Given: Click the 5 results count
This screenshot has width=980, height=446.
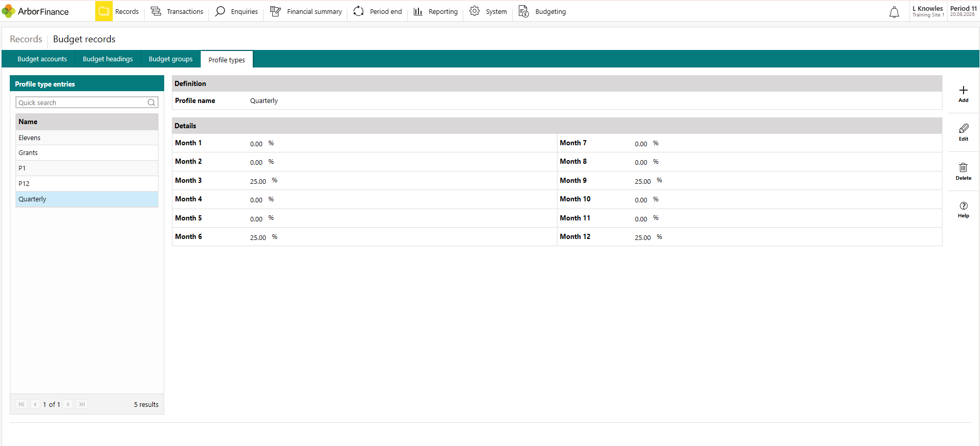Looking at the screenshot, I should click(x=146, y=405).
